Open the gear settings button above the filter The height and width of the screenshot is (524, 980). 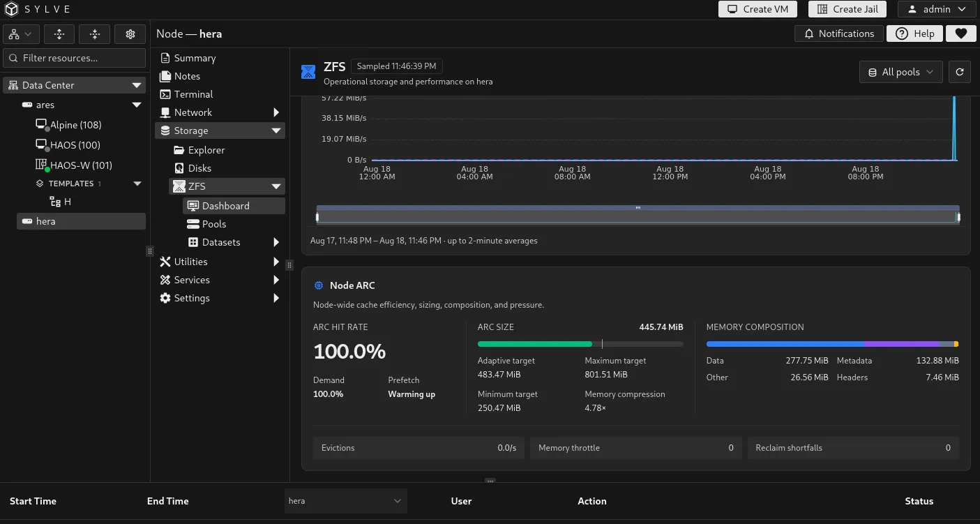[130, 33]
